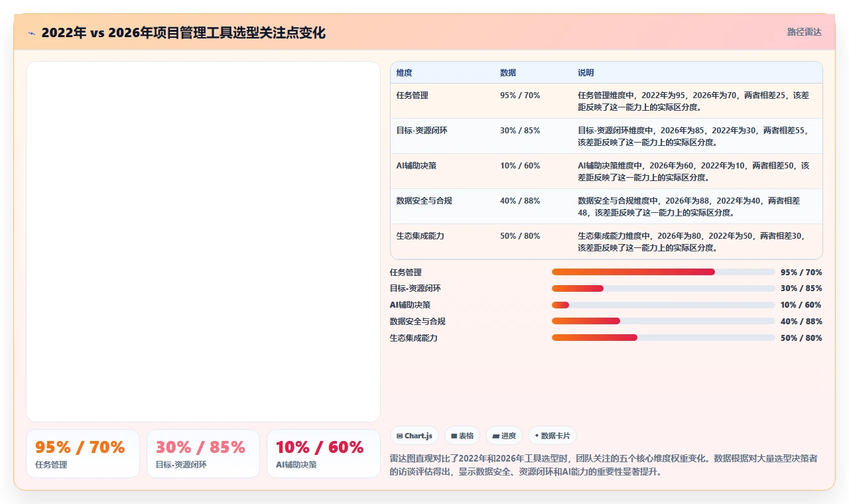
Task: Click progress value 40% / 88%
Action: tap(801, 322)
